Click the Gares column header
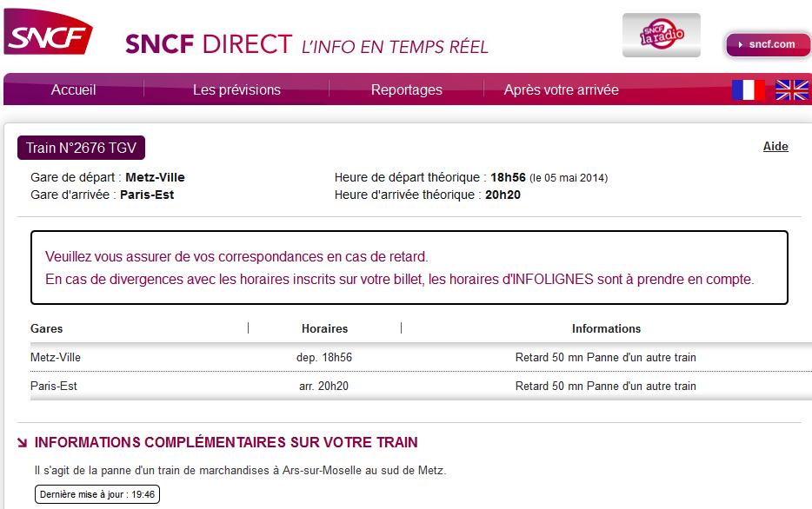The image size is (812, 509). (47, 328)
